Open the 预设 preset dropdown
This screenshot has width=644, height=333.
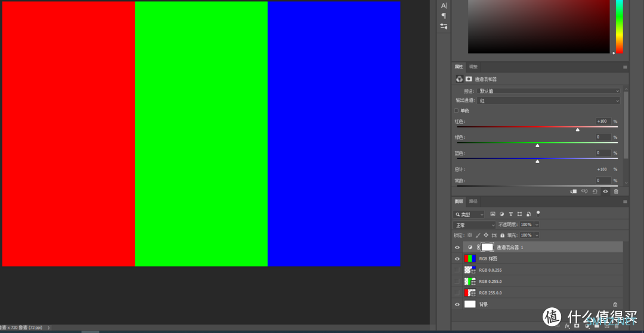[549, 91]
